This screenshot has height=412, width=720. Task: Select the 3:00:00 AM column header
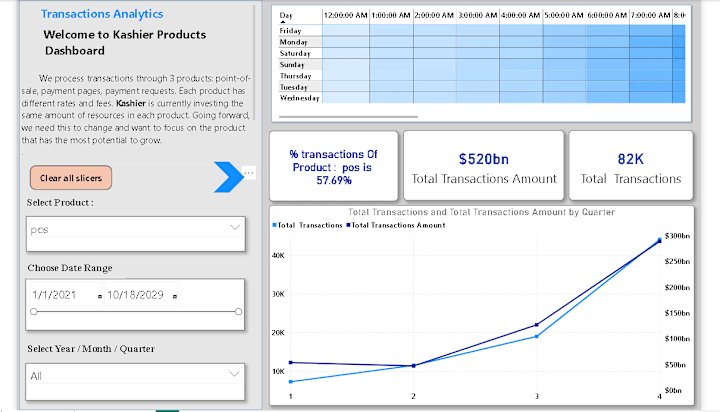(x=478, y=15)
